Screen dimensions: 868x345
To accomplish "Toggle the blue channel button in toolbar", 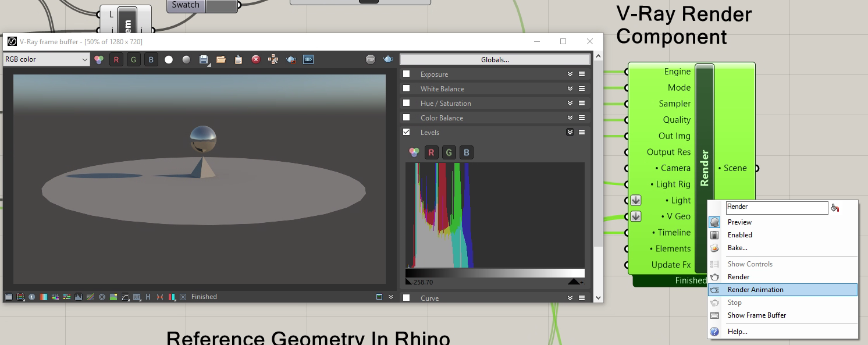I will tap(151, 59).
